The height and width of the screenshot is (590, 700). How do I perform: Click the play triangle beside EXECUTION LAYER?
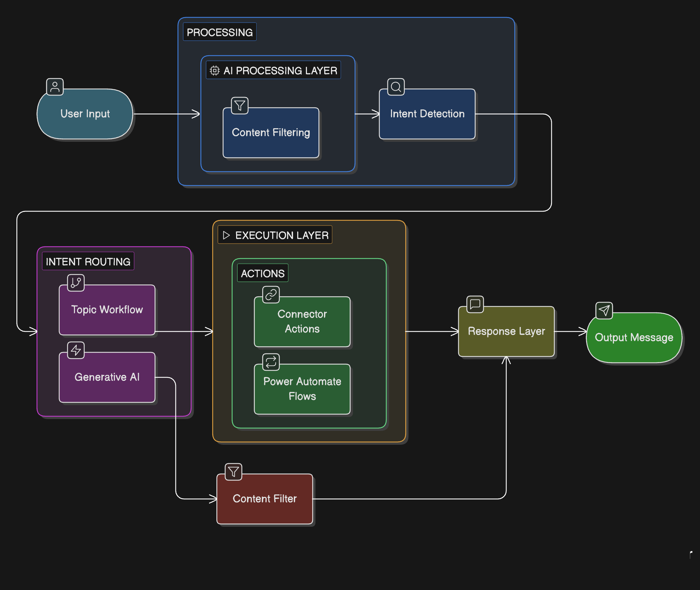(226, 235)
